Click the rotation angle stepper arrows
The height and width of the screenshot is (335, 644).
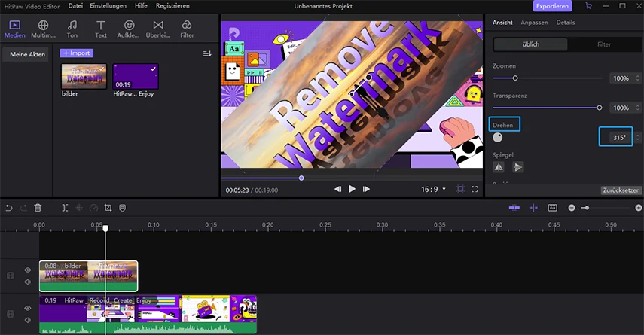tap(637, 137)
